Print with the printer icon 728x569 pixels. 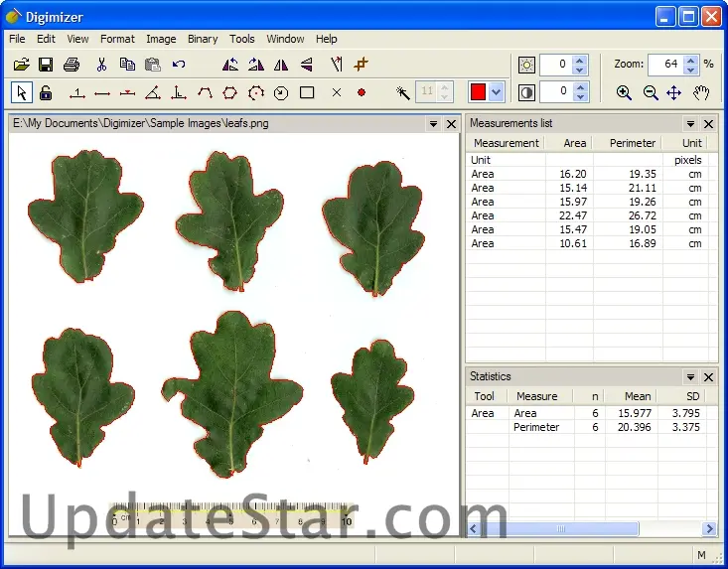72,64
